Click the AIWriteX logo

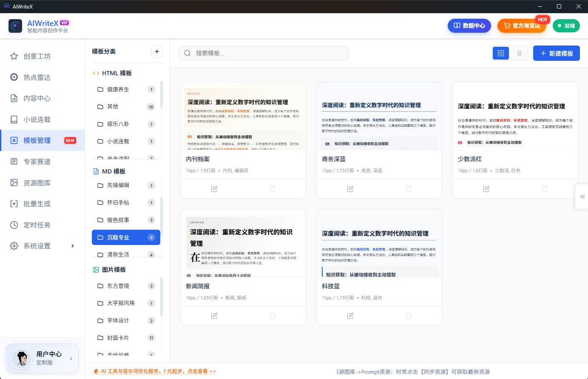(x=15, y=26)
